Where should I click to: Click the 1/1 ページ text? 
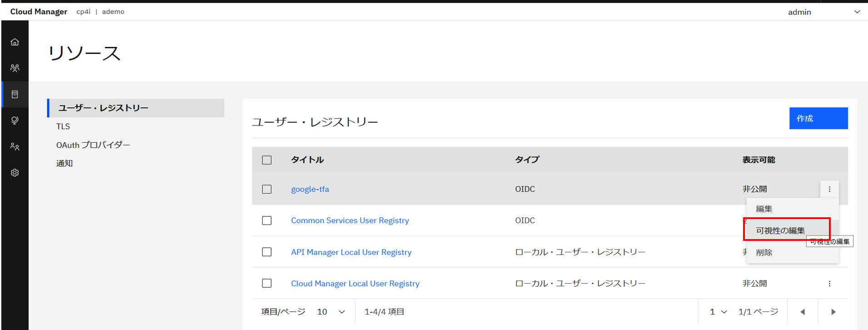click(x=759, y=312)
